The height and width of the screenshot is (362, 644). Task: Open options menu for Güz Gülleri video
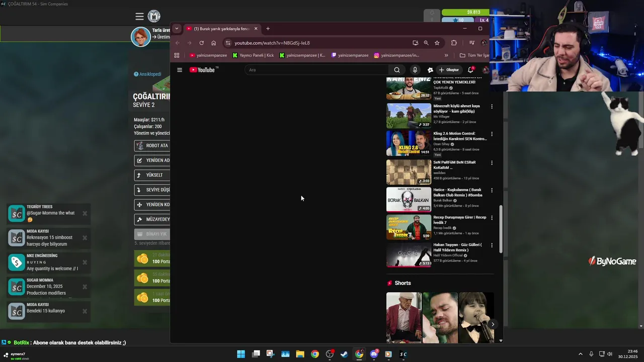492,245
